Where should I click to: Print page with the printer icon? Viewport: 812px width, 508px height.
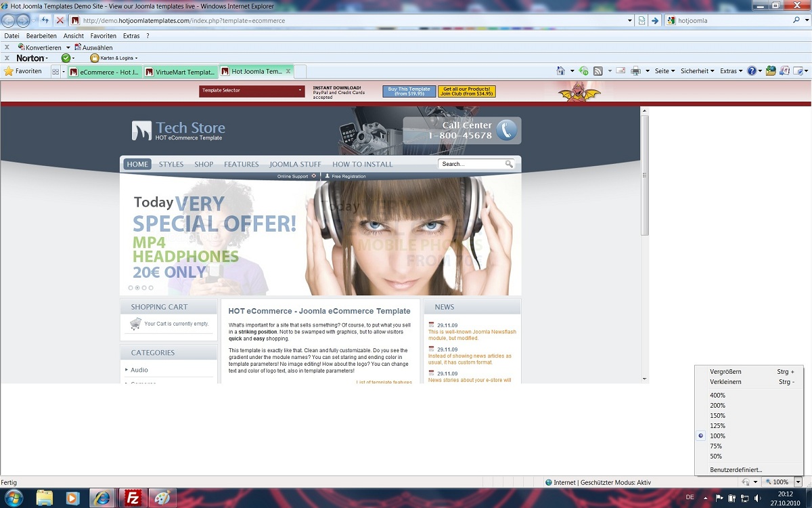coord(635,71)
